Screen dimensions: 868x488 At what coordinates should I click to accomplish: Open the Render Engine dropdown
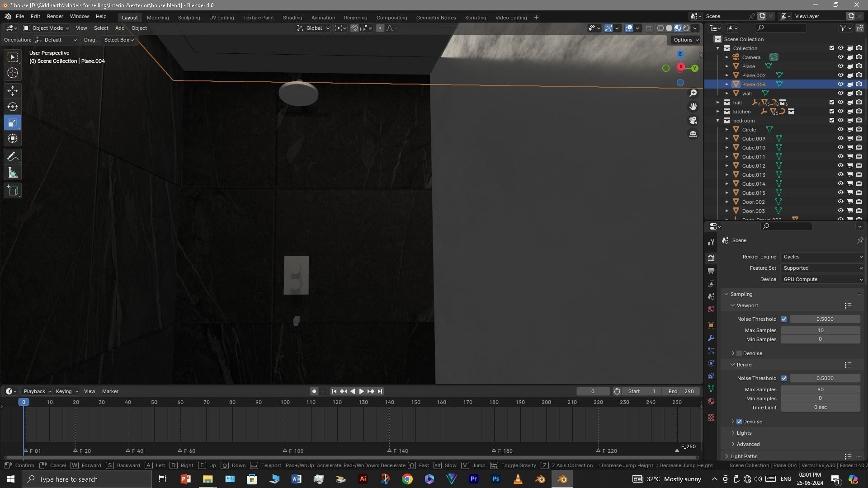822,257
